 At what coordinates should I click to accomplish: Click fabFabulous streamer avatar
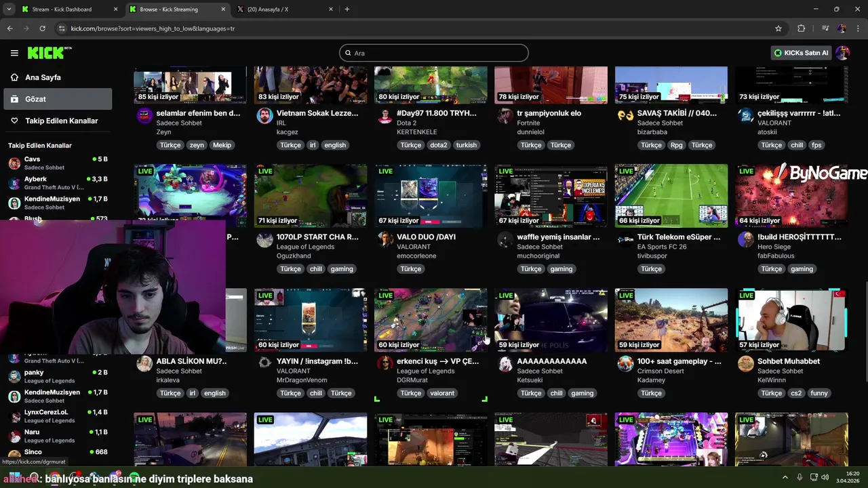[746, 239]
